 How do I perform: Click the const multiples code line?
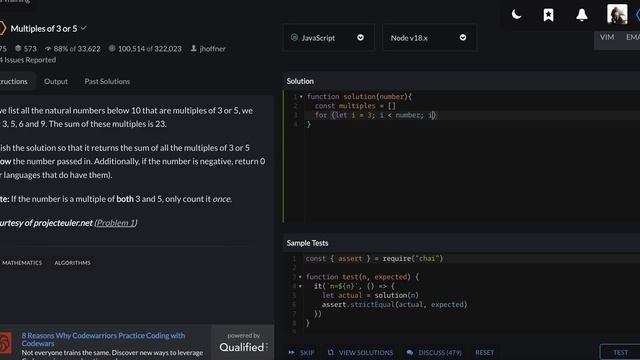point(355,106)
